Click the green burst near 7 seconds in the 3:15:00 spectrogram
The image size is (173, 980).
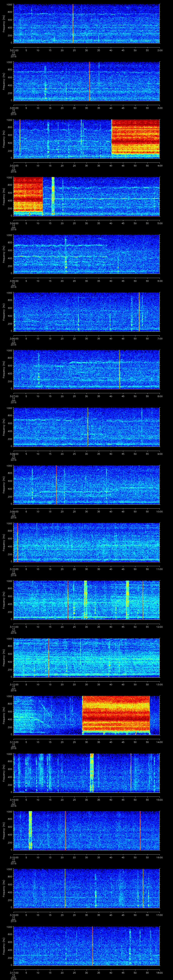[x=30, y=831]
